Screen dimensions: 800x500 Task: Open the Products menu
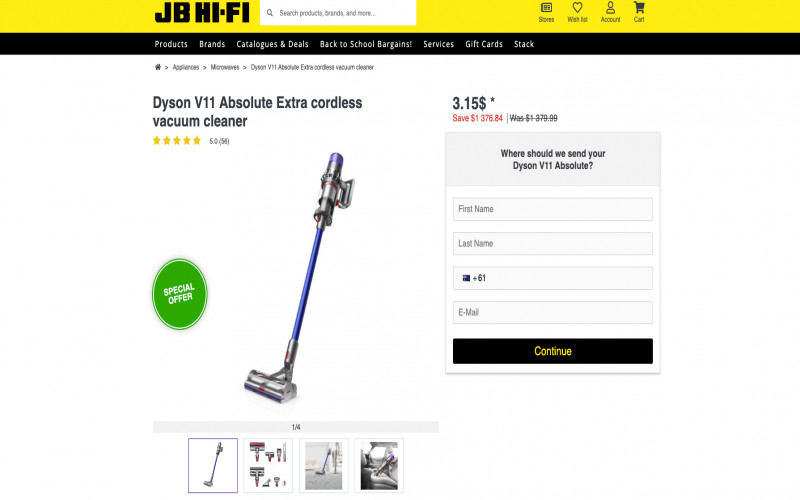pos(171,44)
